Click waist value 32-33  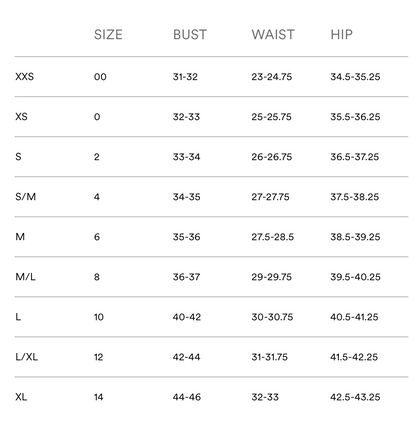click(265, 397)
